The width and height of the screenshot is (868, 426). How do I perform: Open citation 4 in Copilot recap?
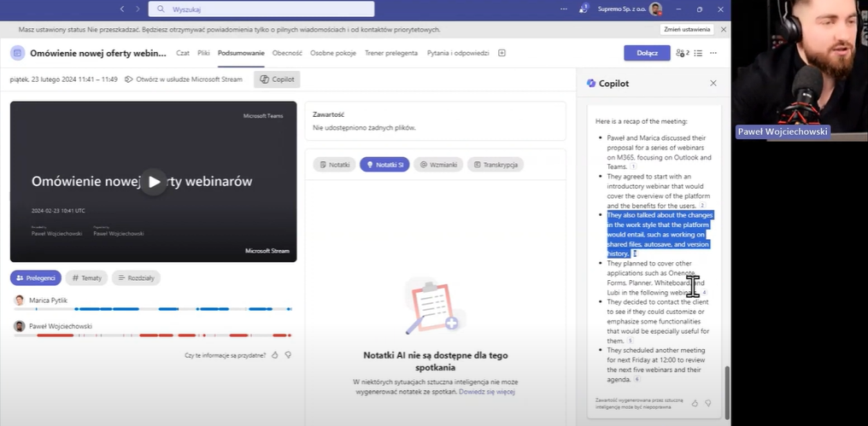click(704, 292)
